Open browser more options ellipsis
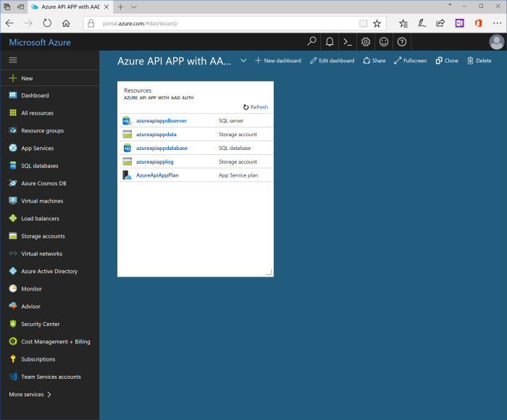The height and width of the screenshot is (420, 507). click(x=497, y=23)
